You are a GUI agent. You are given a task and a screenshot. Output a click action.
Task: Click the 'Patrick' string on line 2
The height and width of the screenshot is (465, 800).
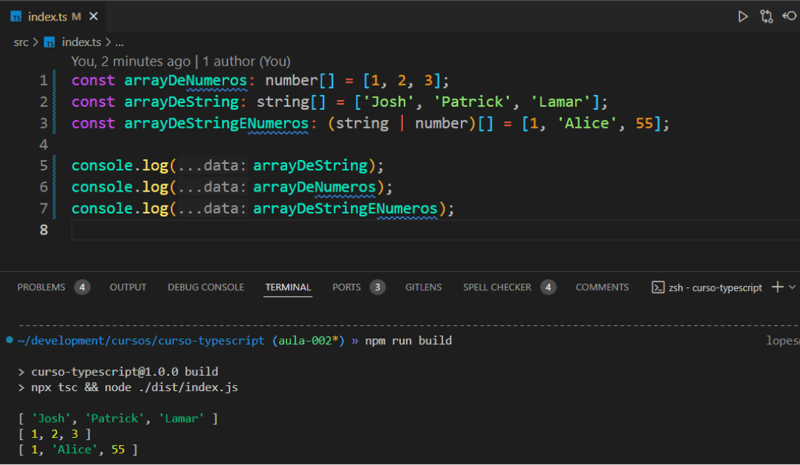point(471,102)
